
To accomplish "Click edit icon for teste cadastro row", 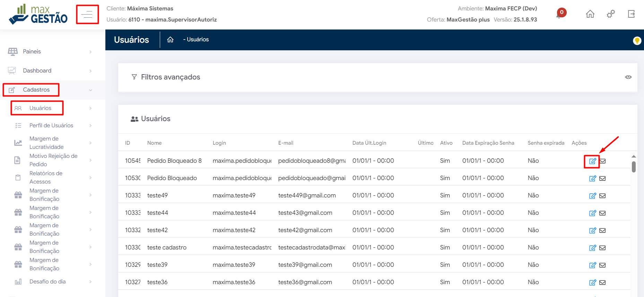I will pyautogui.click(x=592, y=248).
